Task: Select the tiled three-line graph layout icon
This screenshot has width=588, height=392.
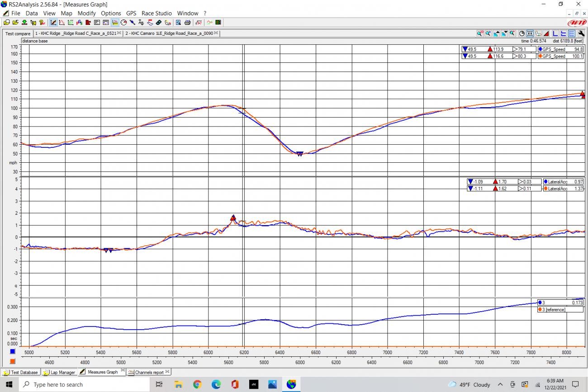Action: pos(571,33)
